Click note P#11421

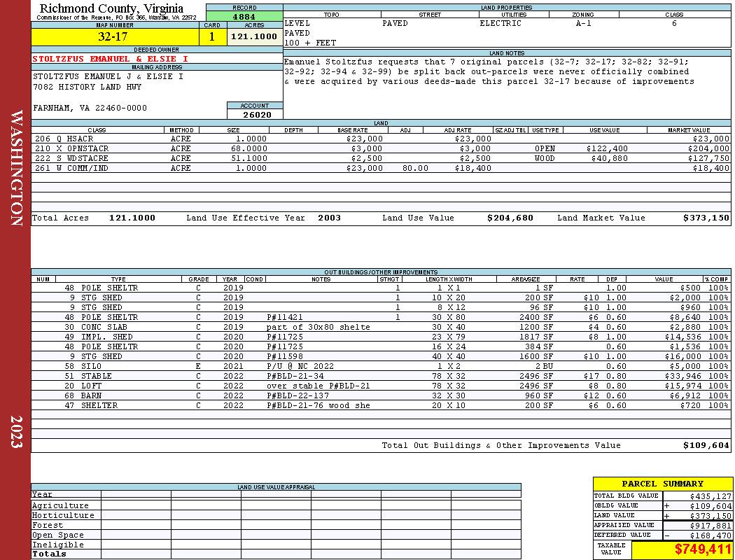pyautogui.click(x=284, y=317)
